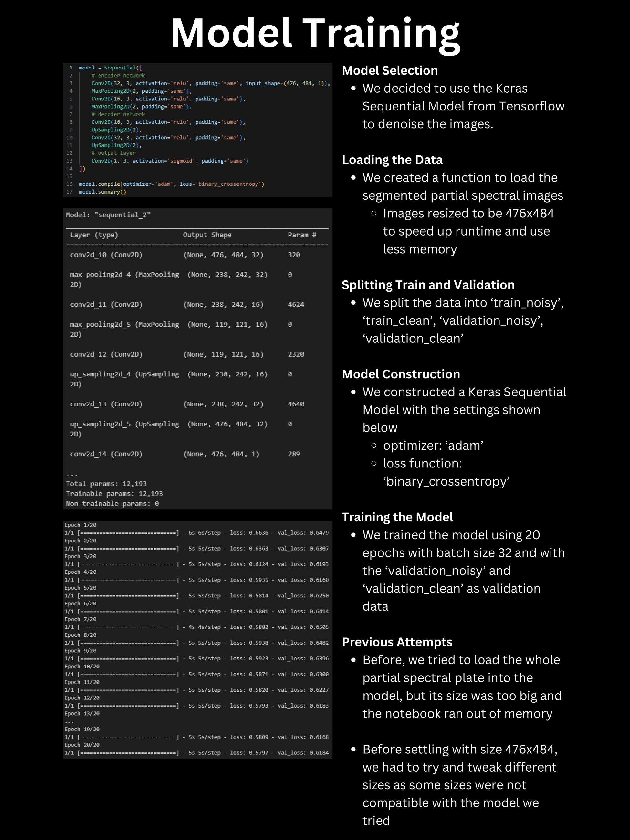Click the 'Epoch 13/20' log line
630x840 pixels.
(x=82, y=714)
